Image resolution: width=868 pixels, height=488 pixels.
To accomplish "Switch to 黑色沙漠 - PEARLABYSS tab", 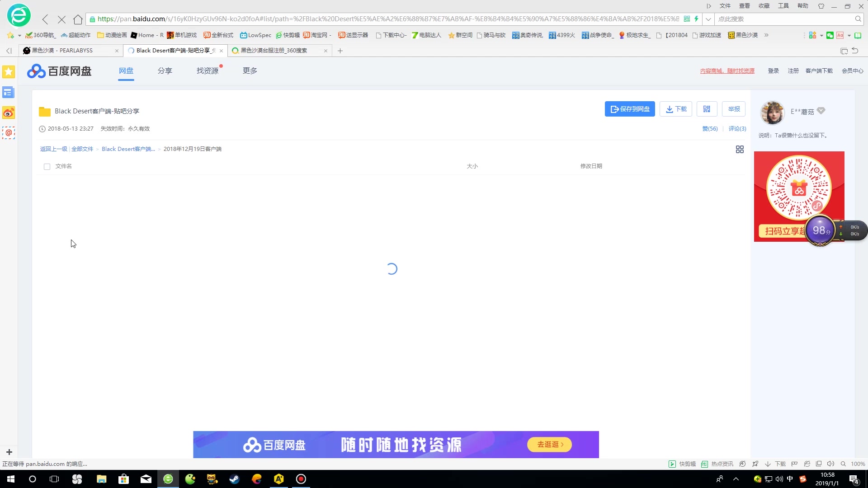I will point(70,51).
